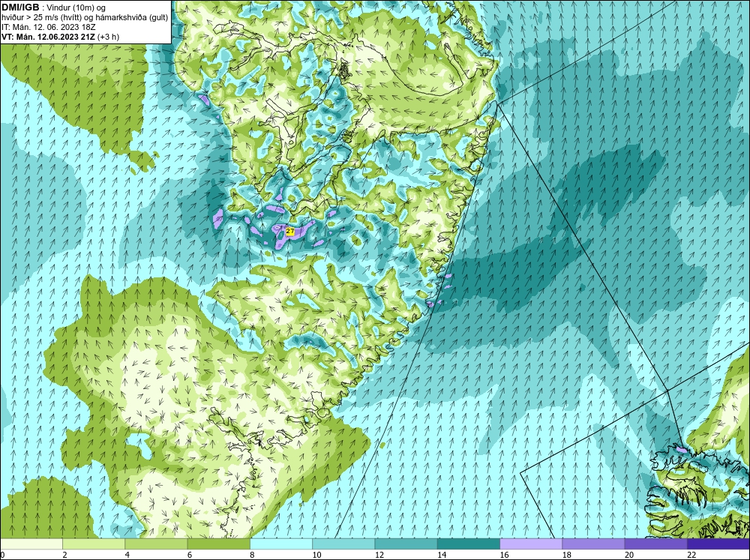This screenshot has height=560, width=750.
Task: Click the 'IT: Mán. 12. 06. 2023 18Z' line
Action: 48,27
